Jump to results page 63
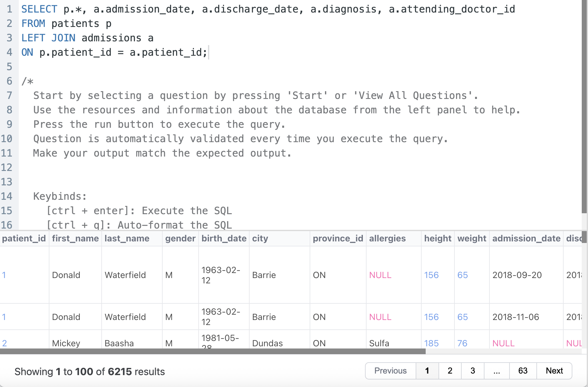This screenshot has width=588, height=387. coord(523,371)
